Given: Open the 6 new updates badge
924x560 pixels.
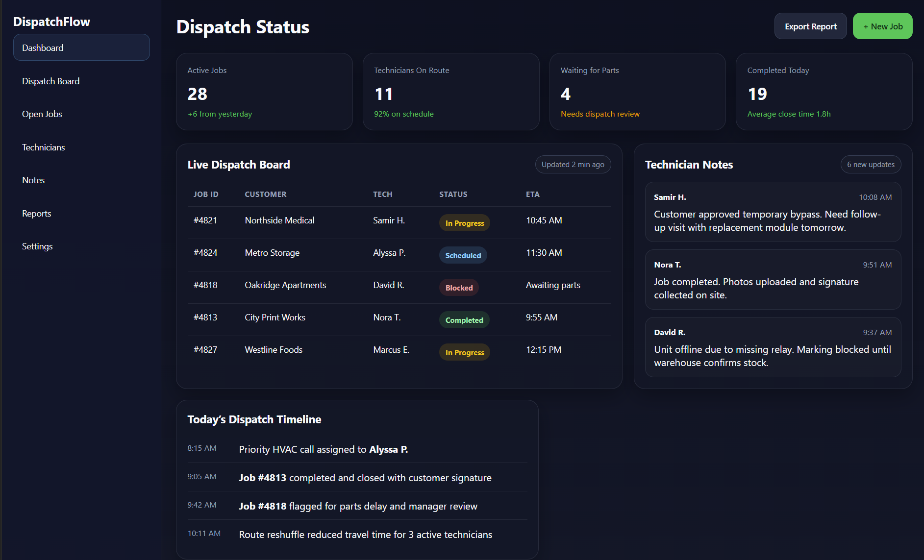Looking at the screenshot, I should point(871,164).
